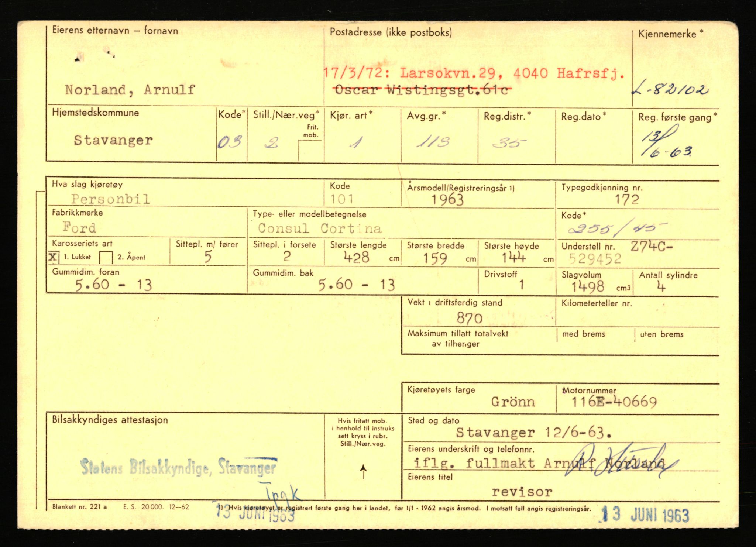Click the place and date Stavanger 12/6-63
Image resolution: width=756 pixels, height=547 pixels.
pos(534,433)
